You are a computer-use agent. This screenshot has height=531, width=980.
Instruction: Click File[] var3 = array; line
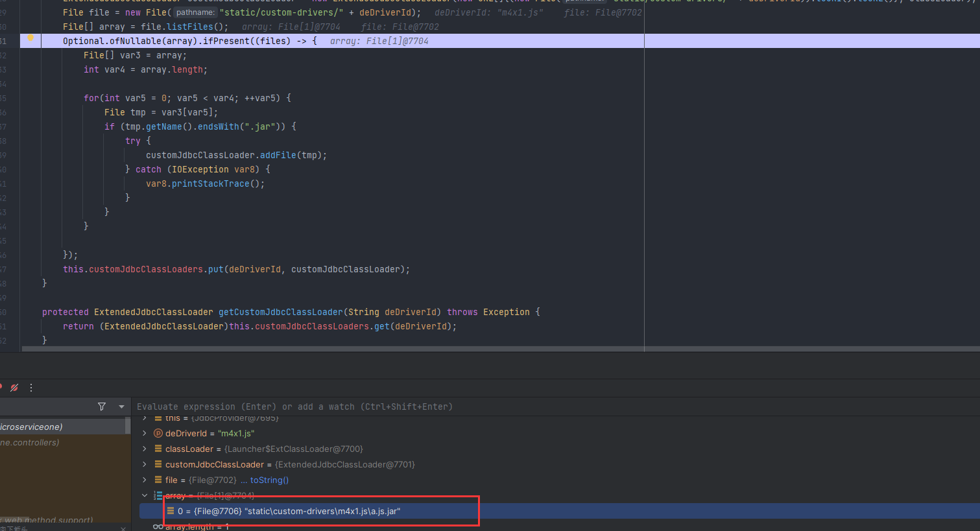135,55
